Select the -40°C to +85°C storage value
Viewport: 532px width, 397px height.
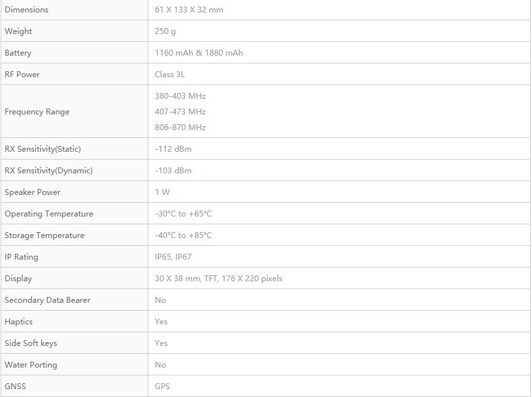click(183, 235)
